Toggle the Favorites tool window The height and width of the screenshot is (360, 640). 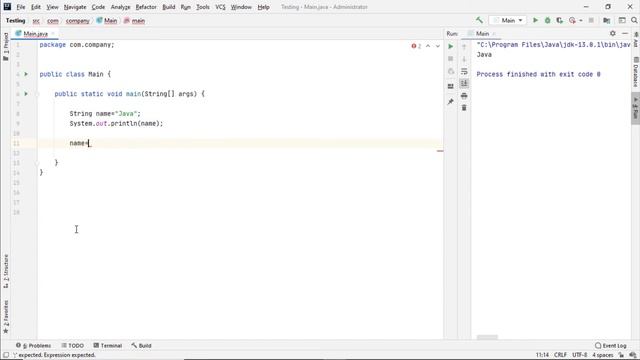(6, 317)
